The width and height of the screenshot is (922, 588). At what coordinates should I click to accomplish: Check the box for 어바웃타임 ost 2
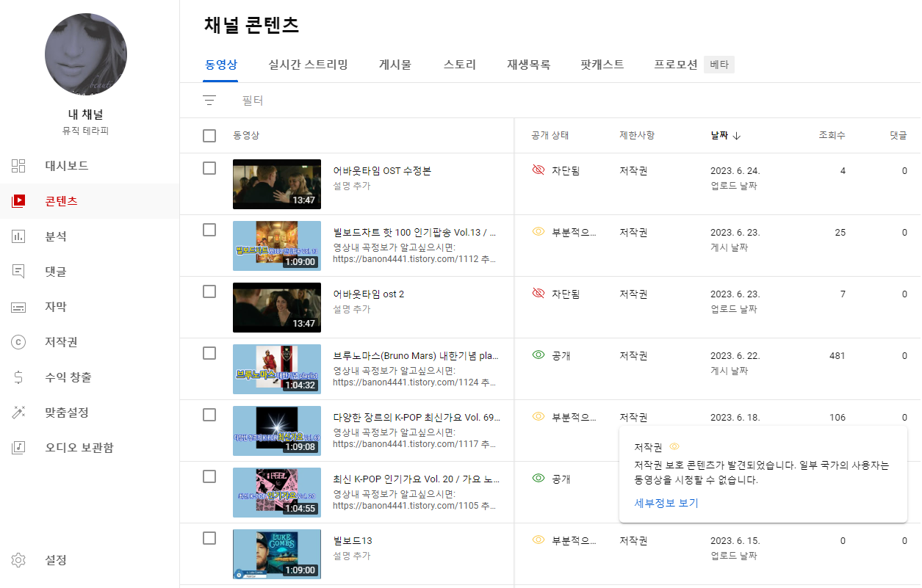click(x=209, y=291)
